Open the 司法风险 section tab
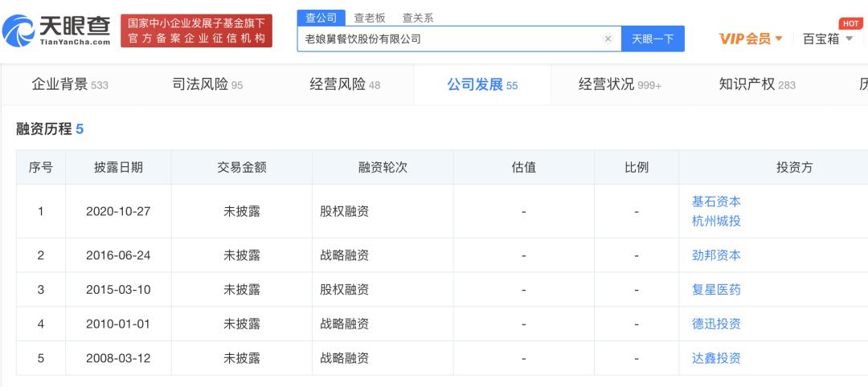 click(x=207, y=84)
